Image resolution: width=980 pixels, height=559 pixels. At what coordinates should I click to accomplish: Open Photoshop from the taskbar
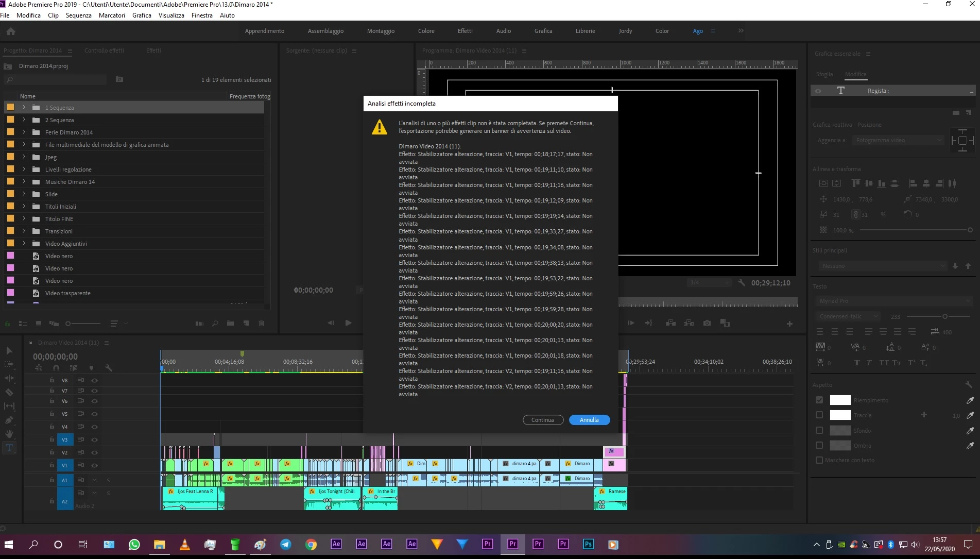coord(588,544)
